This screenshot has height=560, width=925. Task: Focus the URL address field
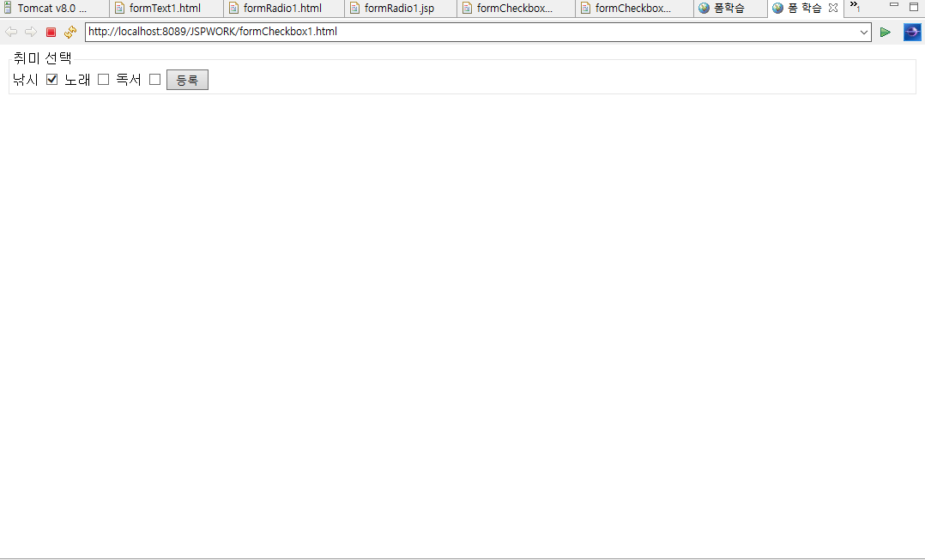[x=472, y=32]
